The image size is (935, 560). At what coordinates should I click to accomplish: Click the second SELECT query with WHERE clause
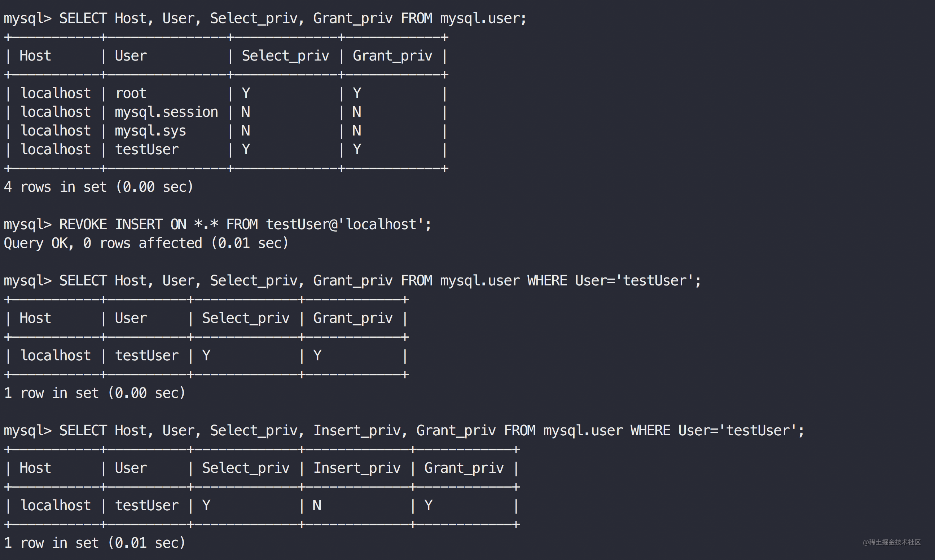point(351,281)
